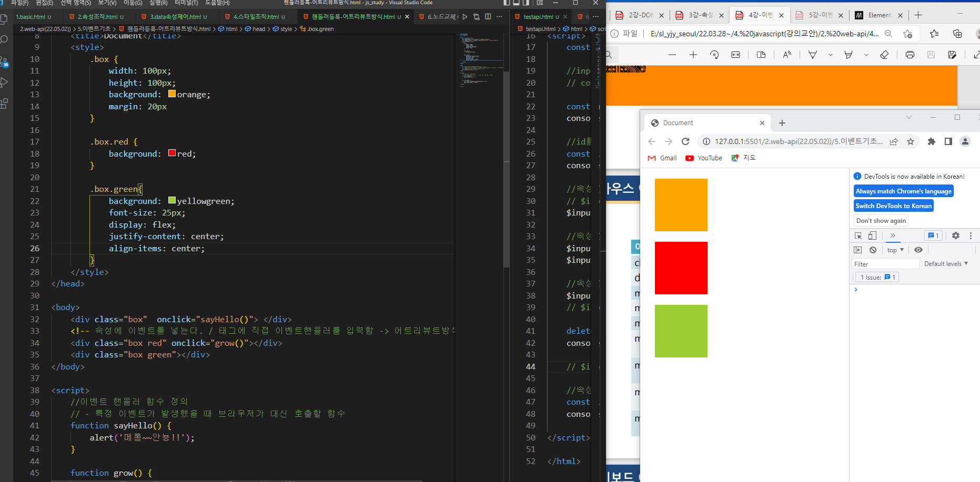Open Run and Debug sidebar icon
Screen dimensions: 980x482
[4, 82]
